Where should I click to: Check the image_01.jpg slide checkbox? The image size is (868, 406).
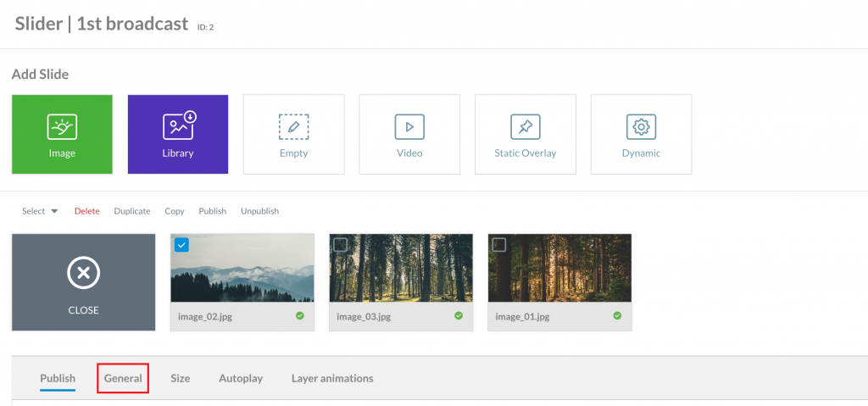pyautogui.click(x=499, y=244)
